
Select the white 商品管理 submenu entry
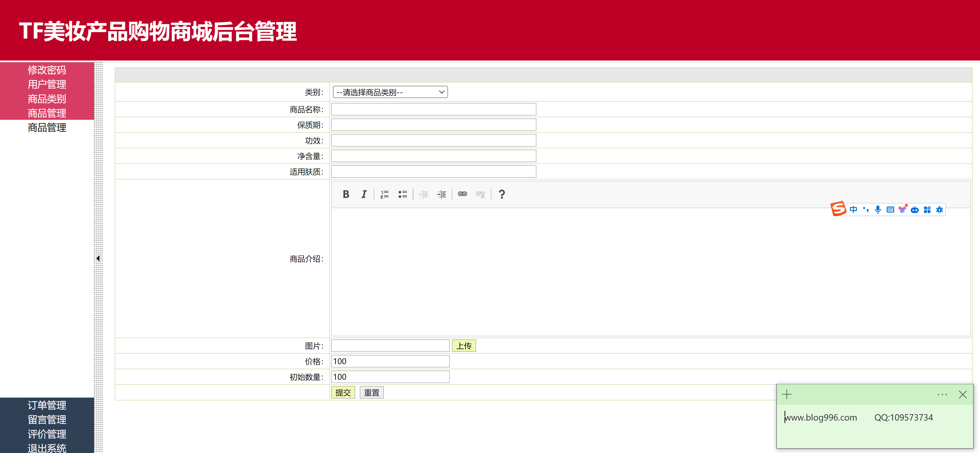(x=47, y=128)
